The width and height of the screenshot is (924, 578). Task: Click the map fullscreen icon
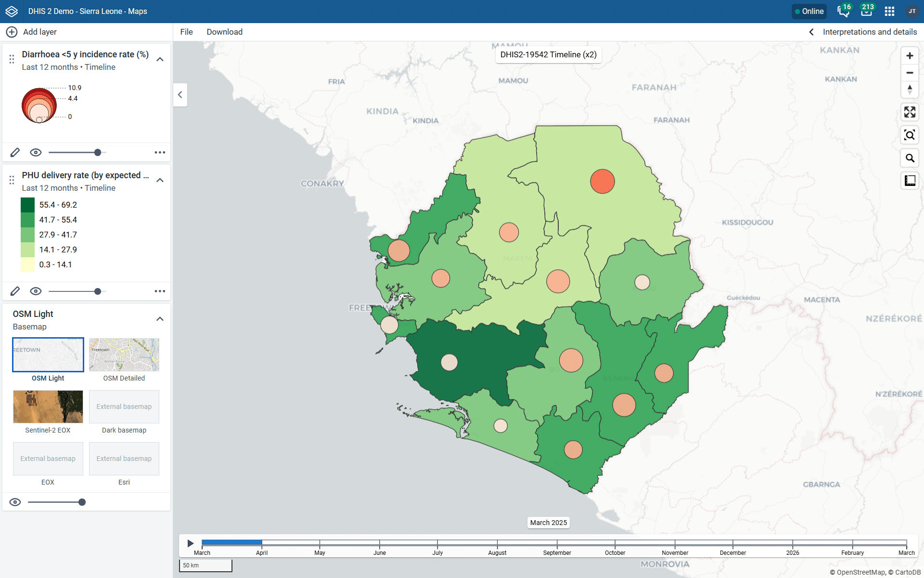point(910,112)
